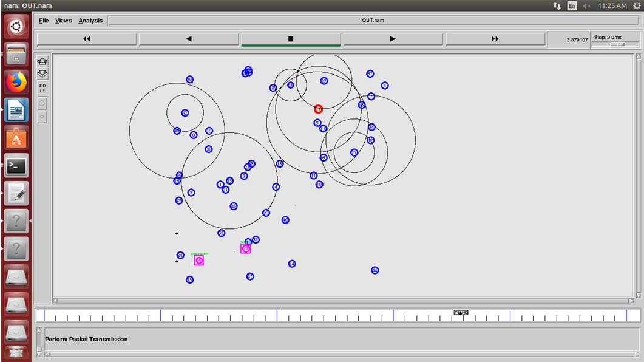Open the Ubuntu Software store icon
The width and height of the screenshot is (644, 362).
(16, 138)
